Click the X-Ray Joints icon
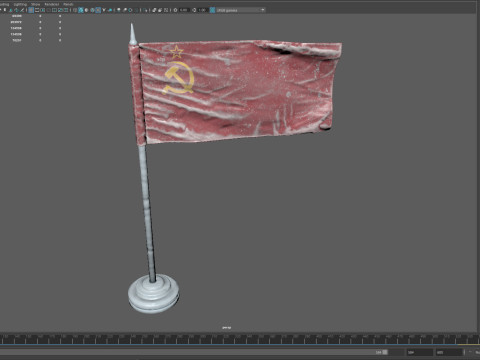Screen dimensions: 480x360 click(x=166, y=10)
